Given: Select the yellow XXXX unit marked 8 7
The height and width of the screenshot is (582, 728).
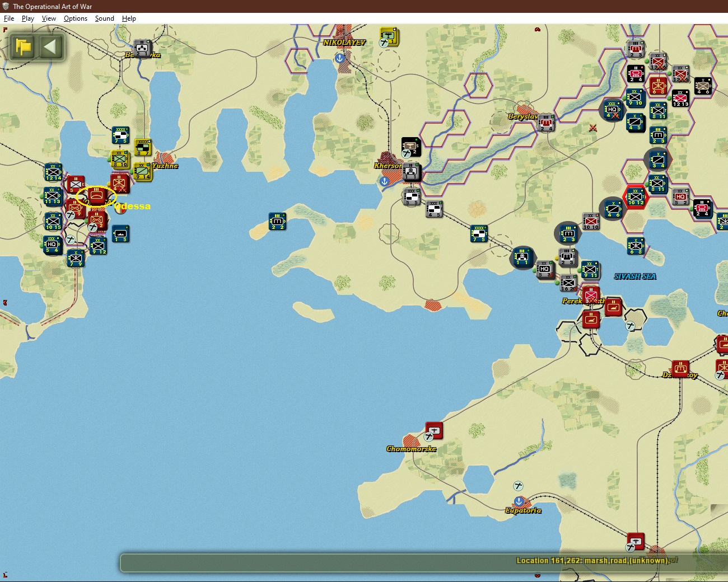Looking at the screenshot, I should 143,148.
